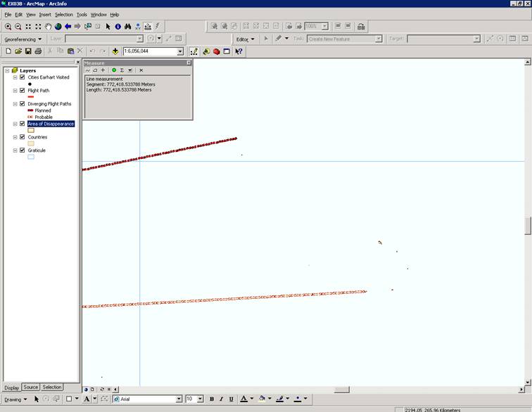The image size is (532, 412).
Task: Click the Add Data button
Action: click(115, 51)
